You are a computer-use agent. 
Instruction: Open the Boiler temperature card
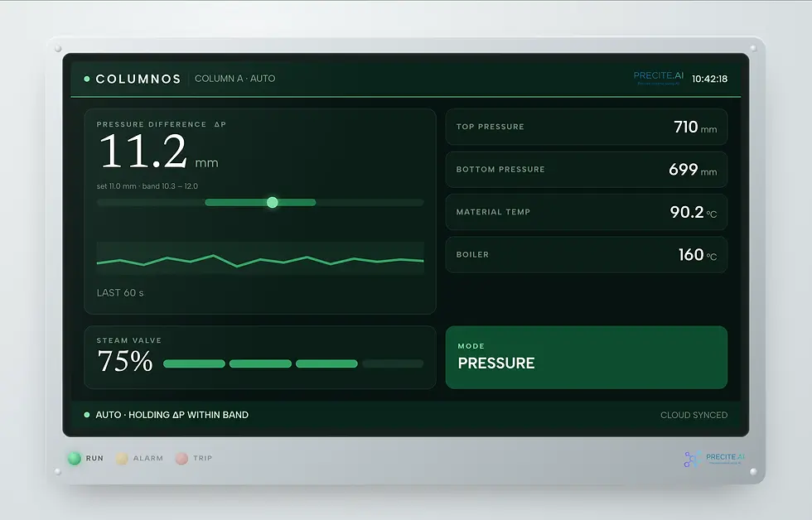(x=587, y=254)
